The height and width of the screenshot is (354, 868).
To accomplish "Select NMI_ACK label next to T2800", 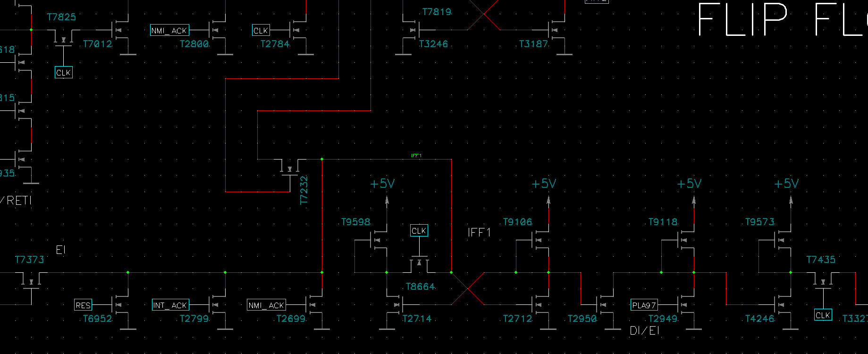I will 169,31.
